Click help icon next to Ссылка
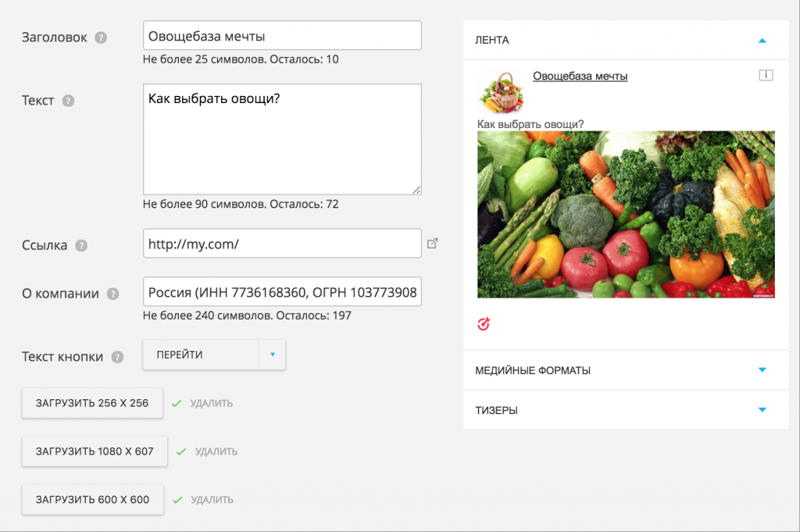The image size is (800, 532). [81, 245]
